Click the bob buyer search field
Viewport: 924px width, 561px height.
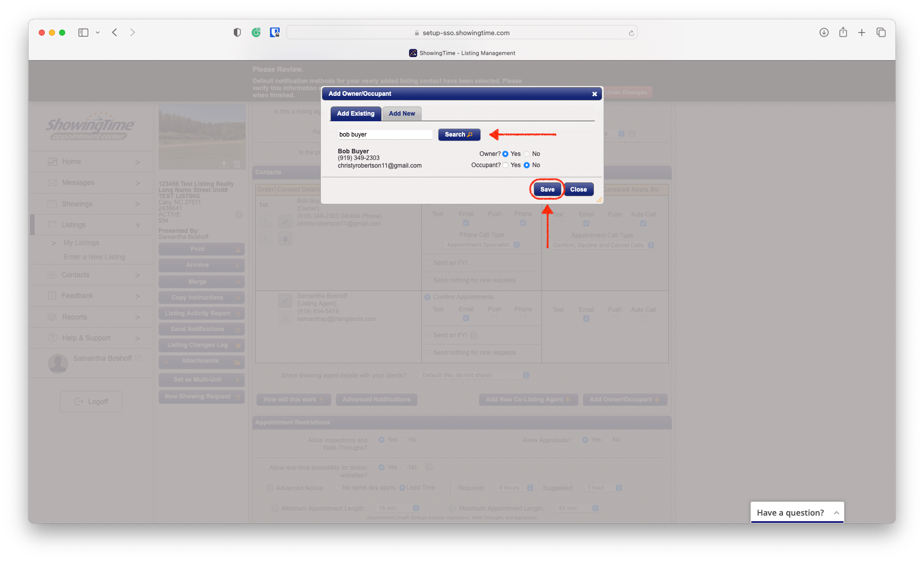384,134
